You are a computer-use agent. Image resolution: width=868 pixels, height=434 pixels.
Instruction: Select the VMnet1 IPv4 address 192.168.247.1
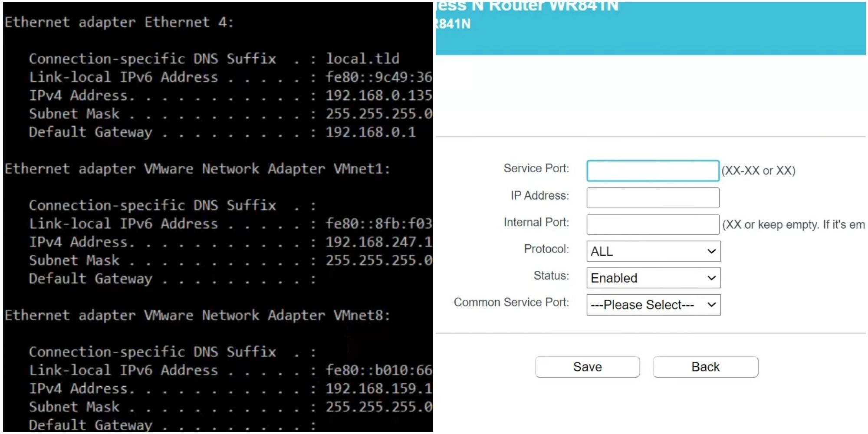pos(379,242)
